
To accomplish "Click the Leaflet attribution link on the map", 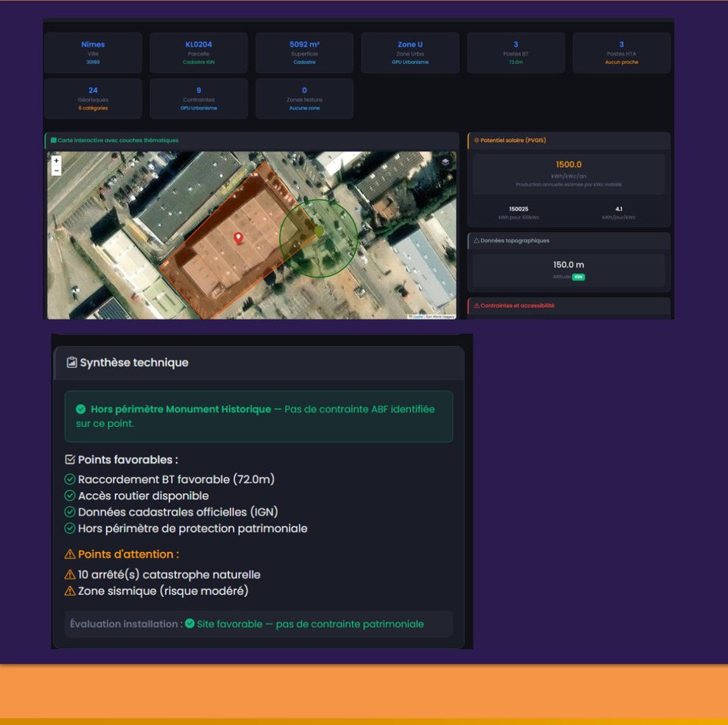I will (x=419, y=315).
